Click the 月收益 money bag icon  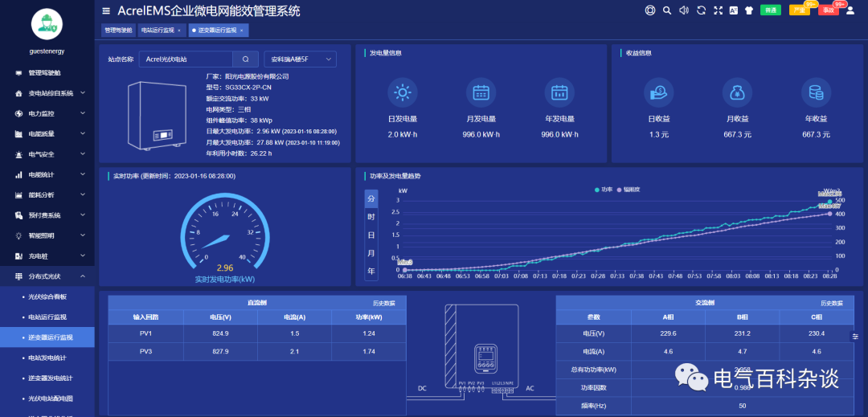click(x=737, y=92)
